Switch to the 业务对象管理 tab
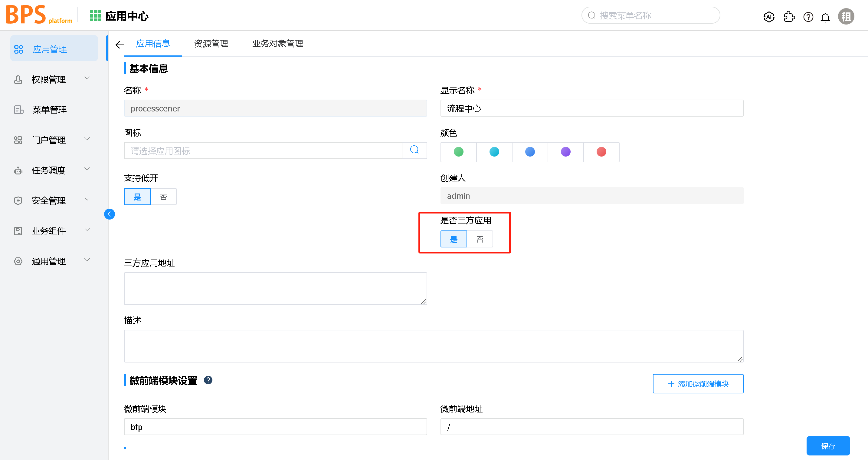Image resolution: width=868 pixels, height=460 pixels. (x=278, y=44)
